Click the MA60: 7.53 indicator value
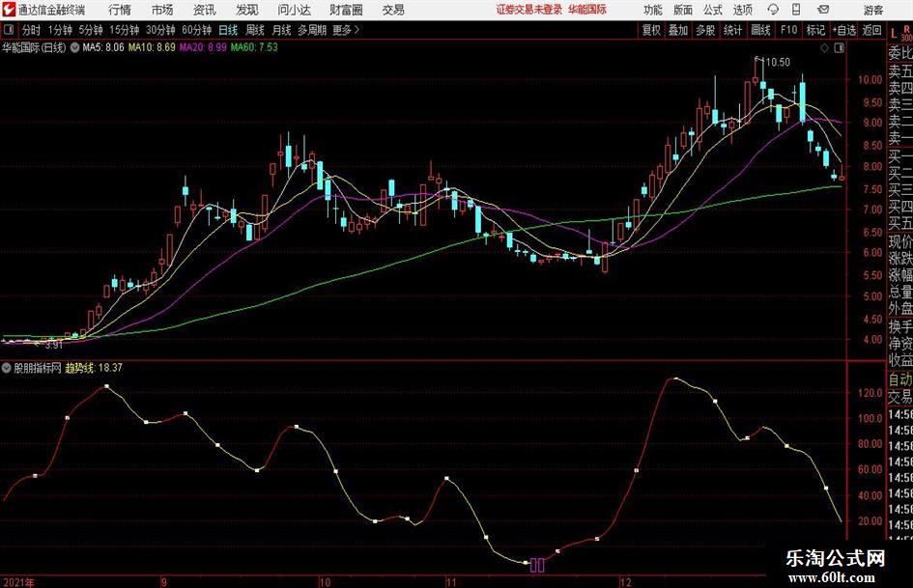The image size is (913, 588). pyautogui.click(x=254, y=47)
